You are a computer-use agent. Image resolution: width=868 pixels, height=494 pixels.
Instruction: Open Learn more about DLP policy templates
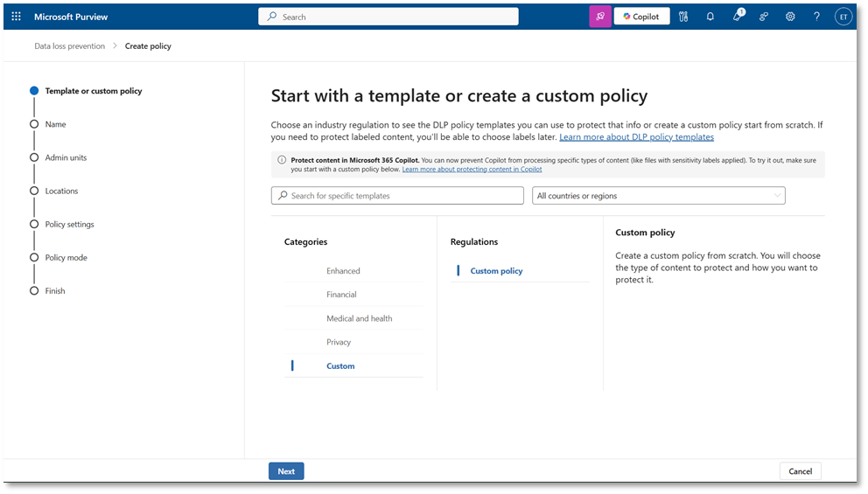tap(636, 137)
